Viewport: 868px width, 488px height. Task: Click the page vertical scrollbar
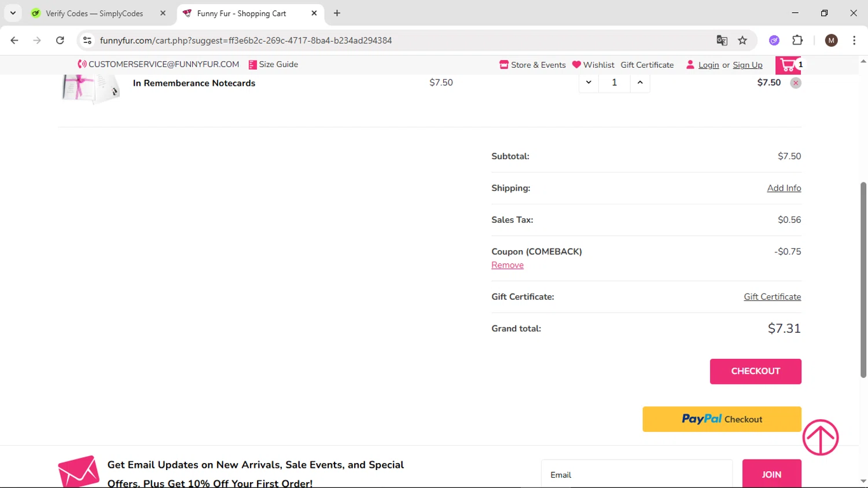coord(863,280)
